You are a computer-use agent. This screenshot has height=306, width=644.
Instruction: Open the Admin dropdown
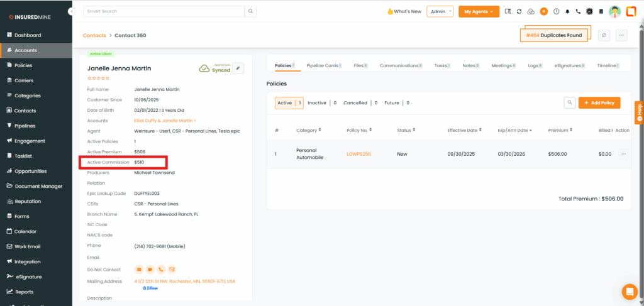pos(440,11)
